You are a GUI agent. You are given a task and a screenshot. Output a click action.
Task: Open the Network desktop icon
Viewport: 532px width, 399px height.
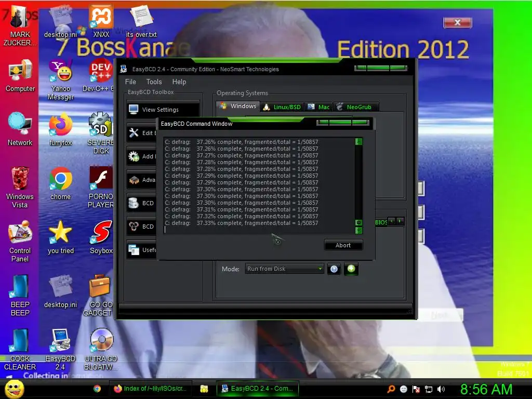point(20,129)
